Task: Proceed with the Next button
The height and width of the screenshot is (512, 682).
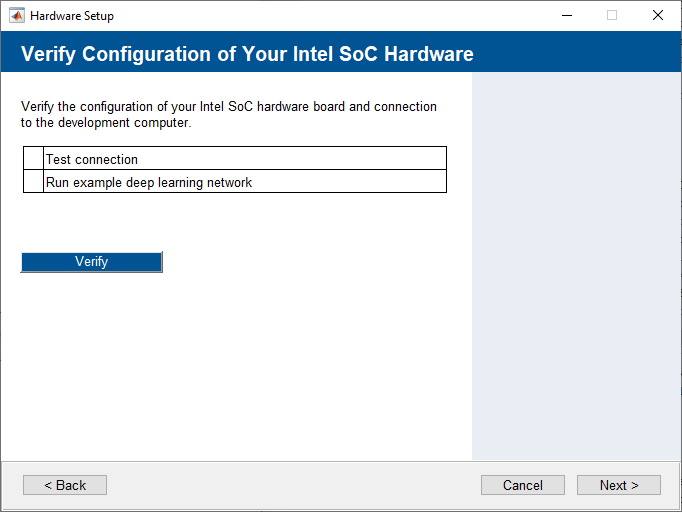Action: point(618,485)
